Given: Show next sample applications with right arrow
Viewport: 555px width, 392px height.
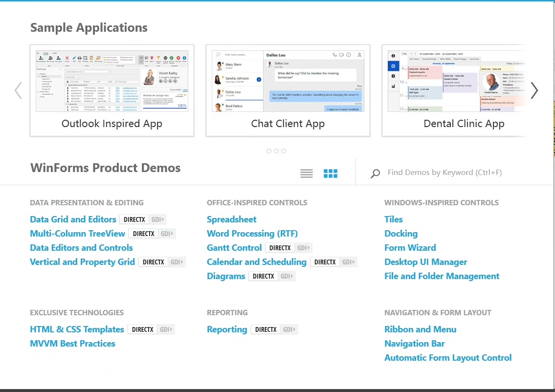Looking at the screenshot, I should coord(534,90).
